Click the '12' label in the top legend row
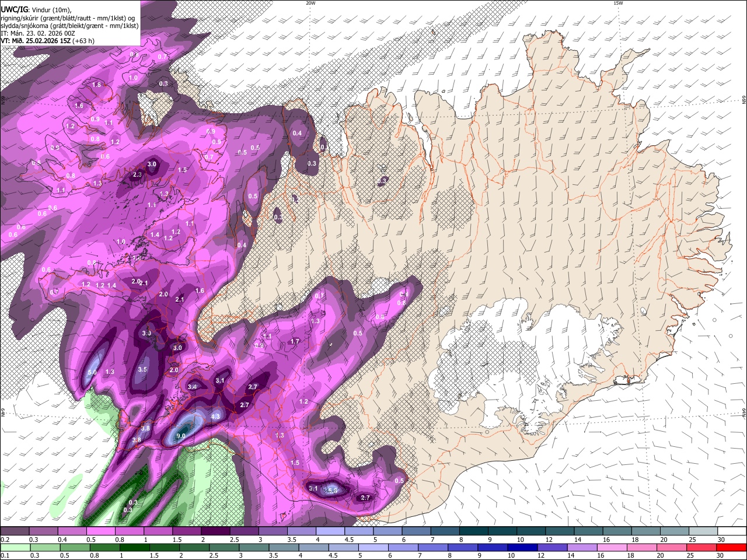Image resolution: width=747 pixels, height=560 pixels. tap(548, 540)
